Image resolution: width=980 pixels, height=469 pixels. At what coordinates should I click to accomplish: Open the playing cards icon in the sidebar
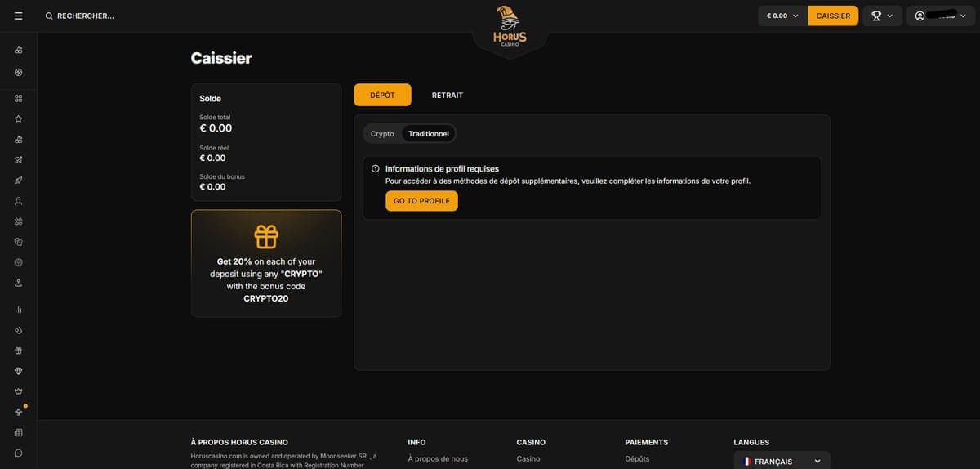(x=18, y=242)
